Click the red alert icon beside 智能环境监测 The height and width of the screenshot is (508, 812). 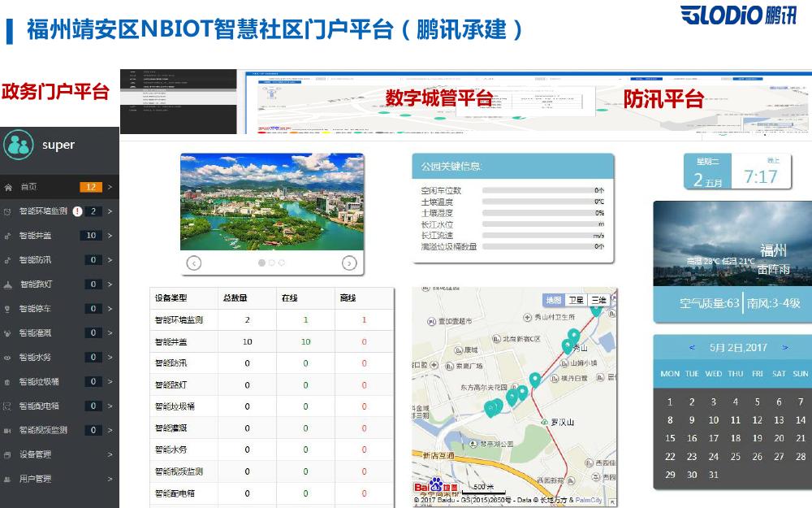click(x=77, y=211)
